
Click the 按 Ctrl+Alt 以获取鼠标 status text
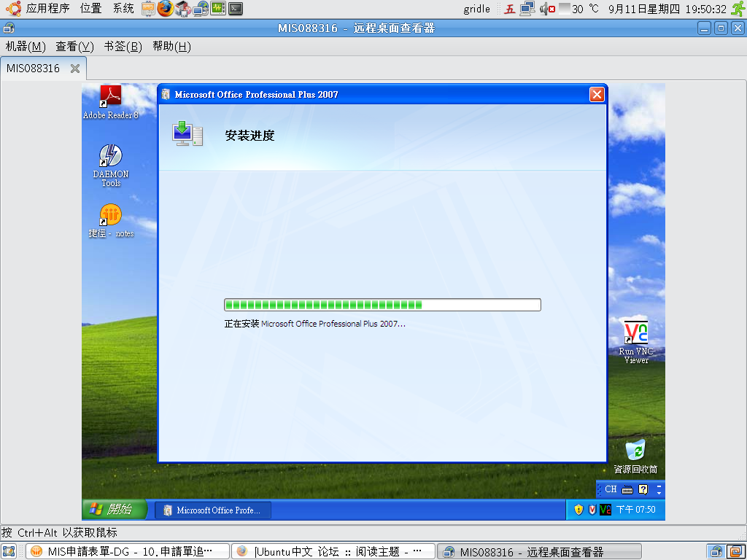(59, 532)
